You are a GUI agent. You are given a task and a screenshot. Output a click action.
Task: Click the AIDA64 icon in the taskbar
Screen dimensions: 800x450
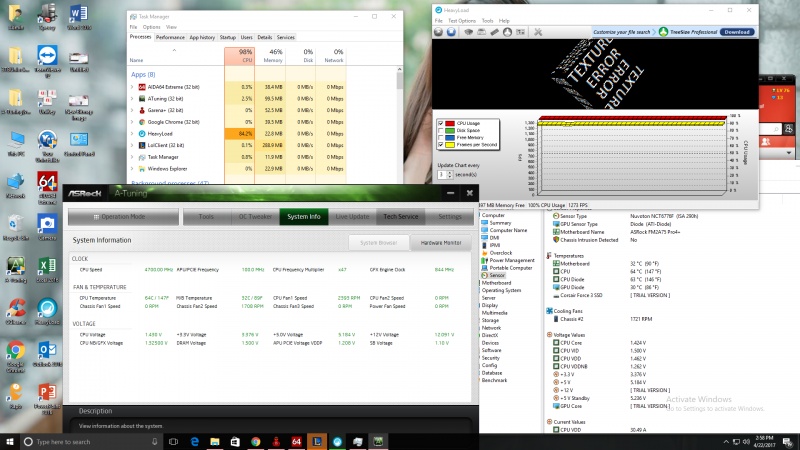pos(297,441)
